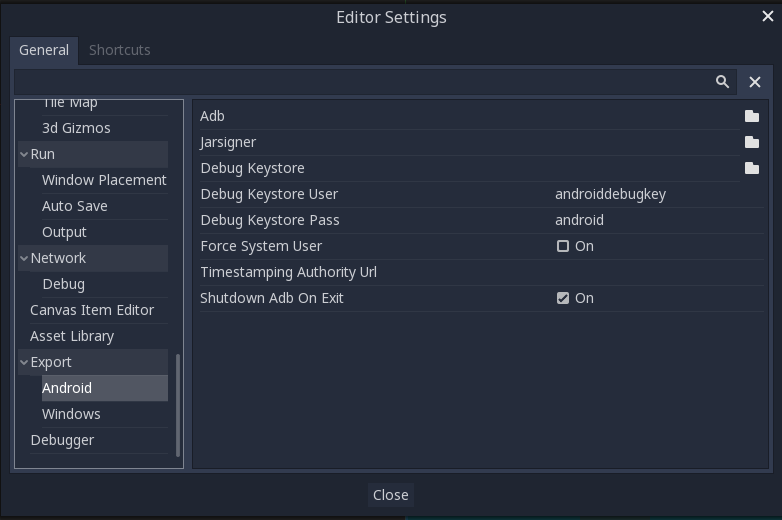Edit the Debug Keystore User value

pos(655,194)
